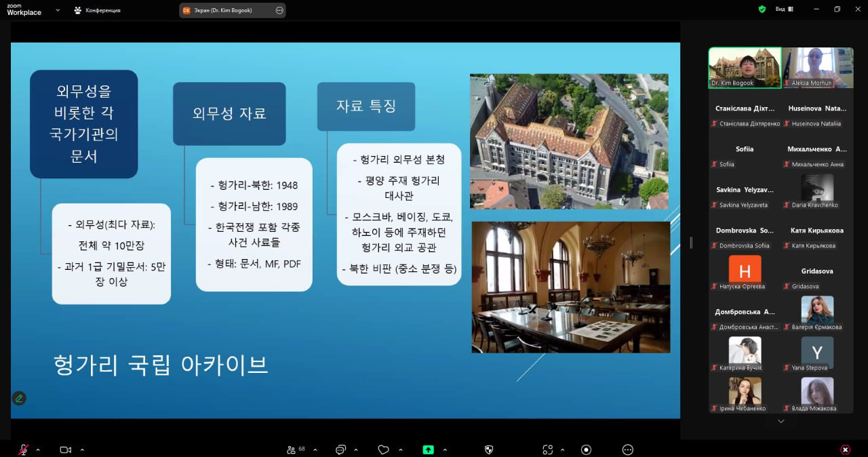Screen dimensions: 868x457
Task: Unmute the microphone
Action: click(23, 450)
